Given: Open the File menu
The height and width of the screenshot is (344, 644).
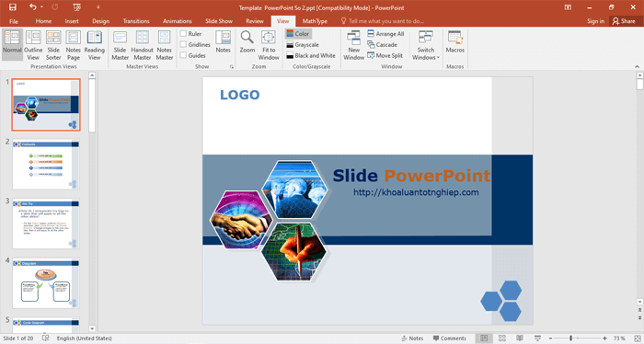Looking at the screenshot, I should (14, 21).
